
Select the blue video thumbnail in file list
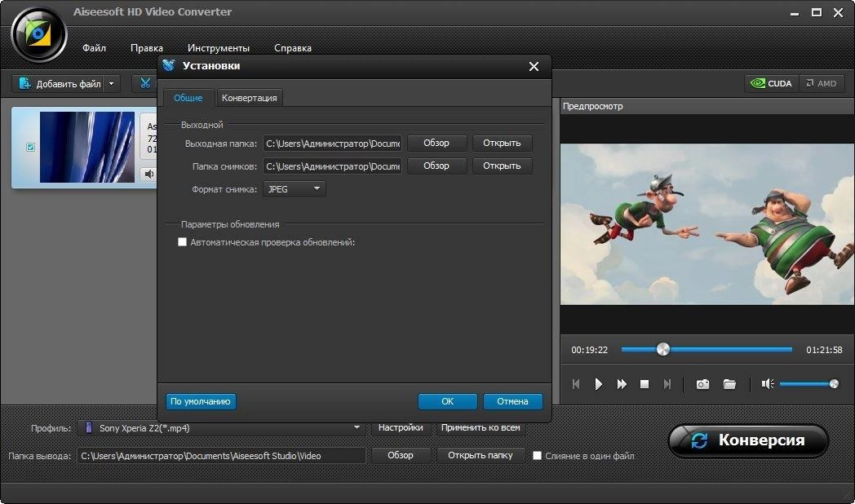coord(86,147)
